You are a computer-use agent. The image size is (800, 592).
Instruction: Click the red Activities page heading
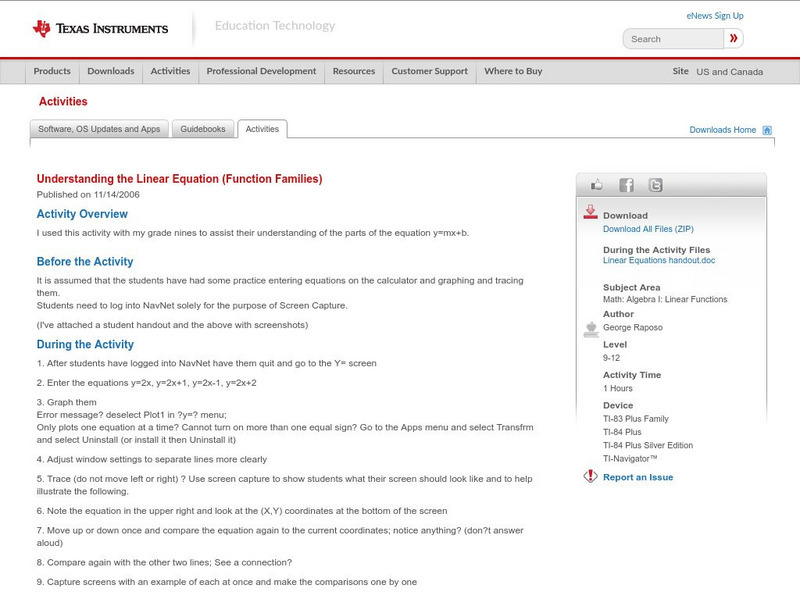click(x=63, y=102)
